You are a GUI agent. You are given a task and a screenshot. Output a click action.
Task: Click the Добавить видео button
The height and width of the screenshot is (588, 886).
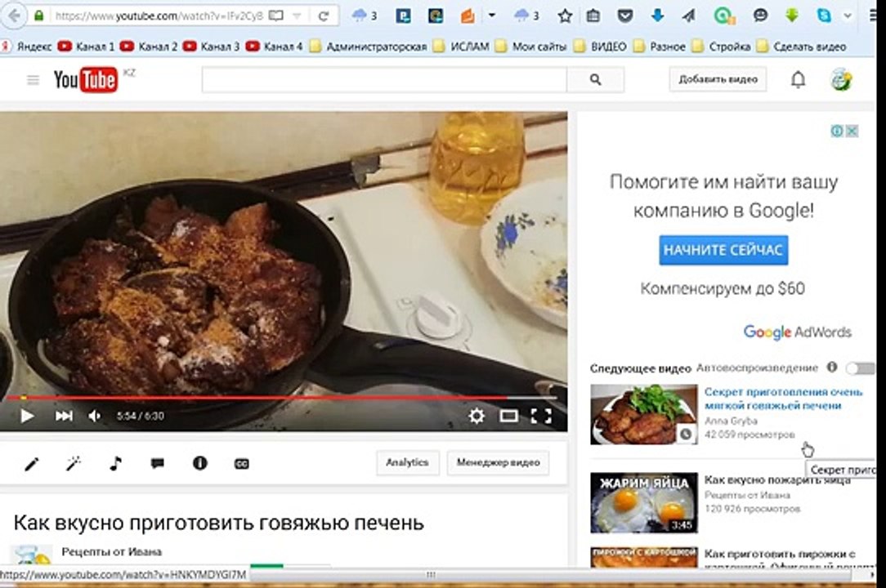(718, 80)
